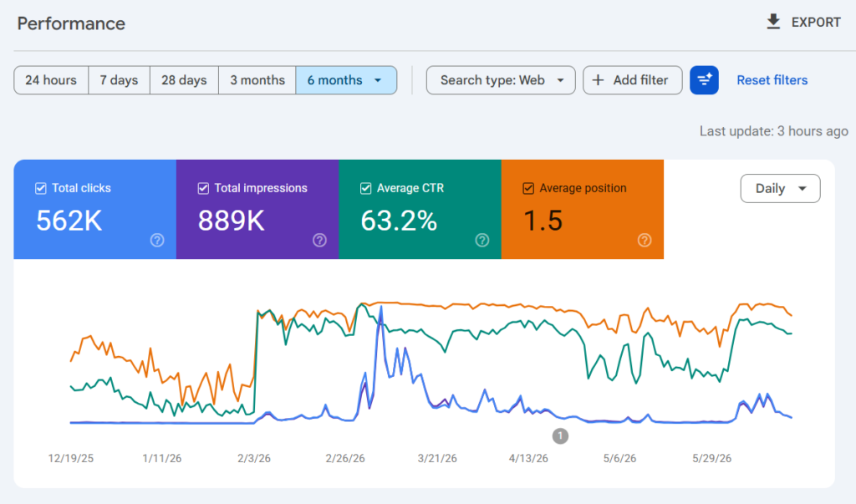Uncheck the Average position checkbox
The height and width of the screenshot is (504, 856).
528,188
